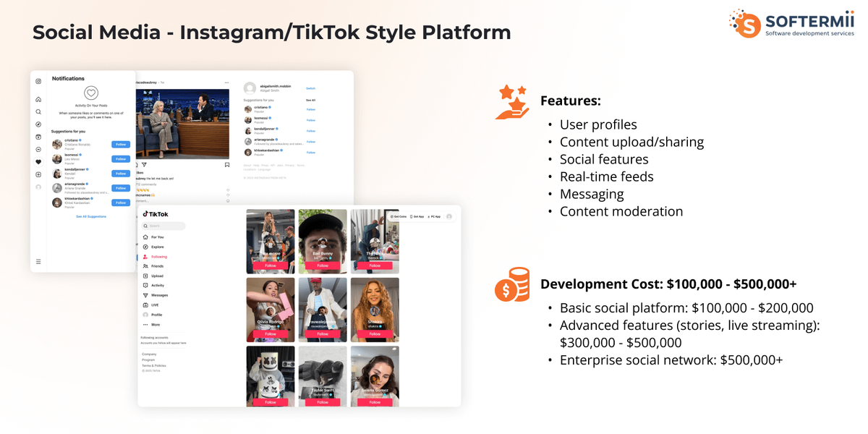This screenshot has height=434, width=868.
Task: Open TikTok Friends menu item
Action: [153, 266]
